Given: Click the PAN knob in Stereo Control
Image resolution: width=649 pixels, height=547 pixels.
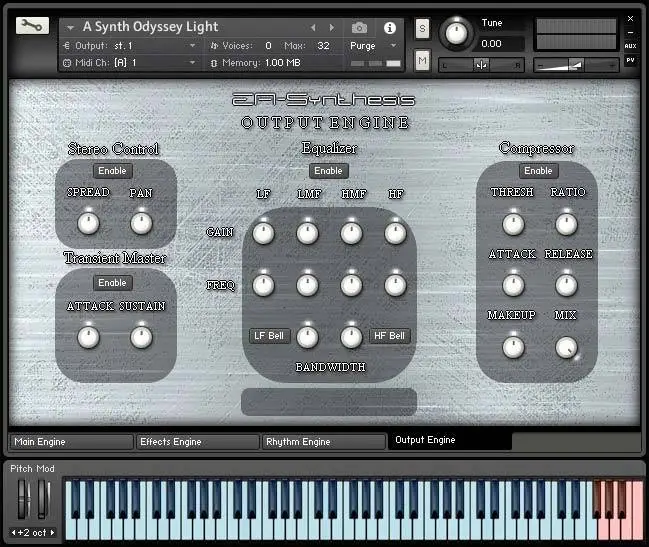Looking at the screenshot, I should coord(141,224).
